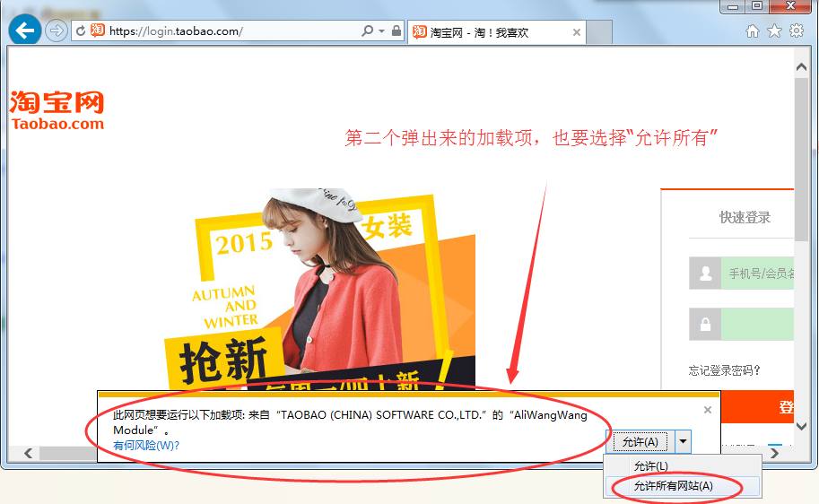This screenshot has height=504, width=819.
Task: Click the 忘记登录密码? link
Action: pyautogui.click(x=725, y=369)
